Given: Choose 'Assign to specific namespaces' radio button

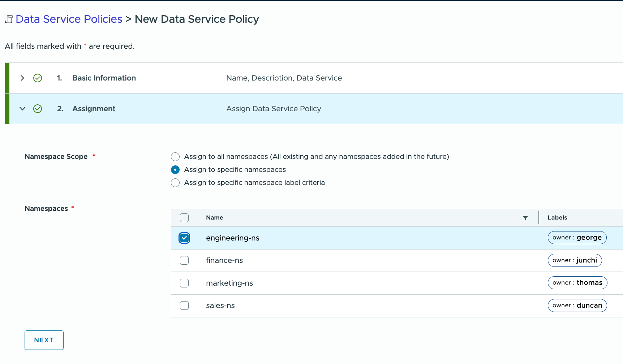Looking at the screenshot, I should [175, 170].
